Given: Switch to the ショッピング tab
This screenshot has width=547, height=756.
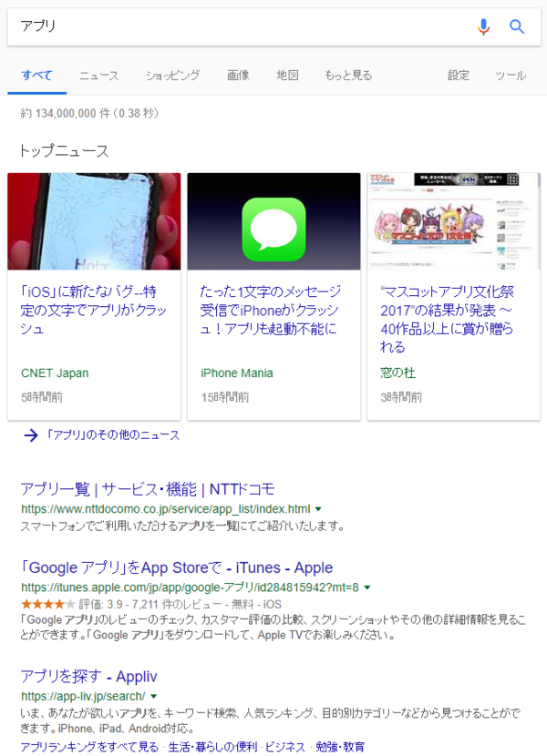Looking at the screenshot, I should (x=173, y=76).
